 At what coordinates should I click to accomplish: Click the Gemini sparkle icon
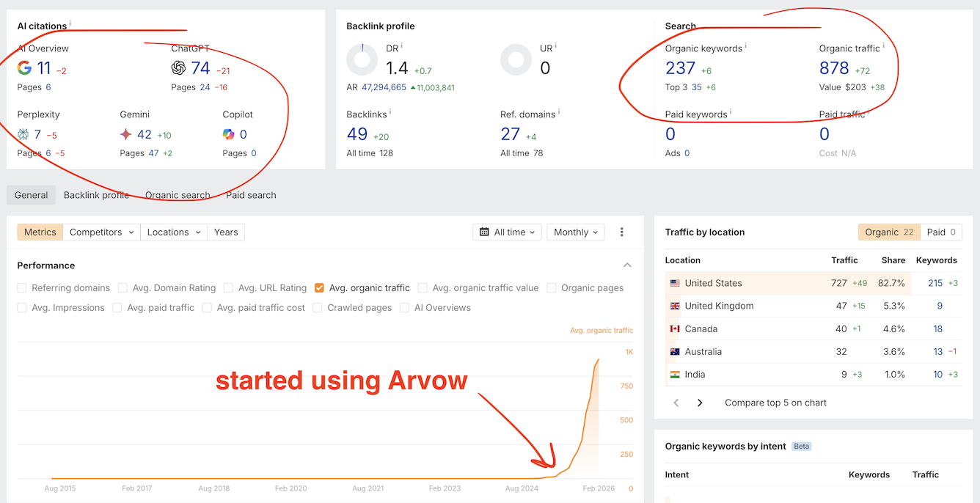(126, 134)
